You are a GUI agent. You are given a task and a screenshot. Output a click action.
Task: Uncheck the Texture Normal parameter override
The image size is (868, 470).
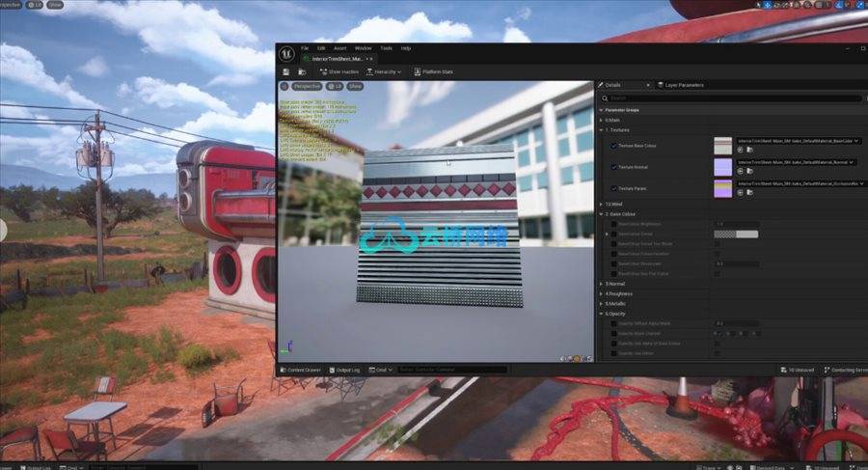click(613, 167)
